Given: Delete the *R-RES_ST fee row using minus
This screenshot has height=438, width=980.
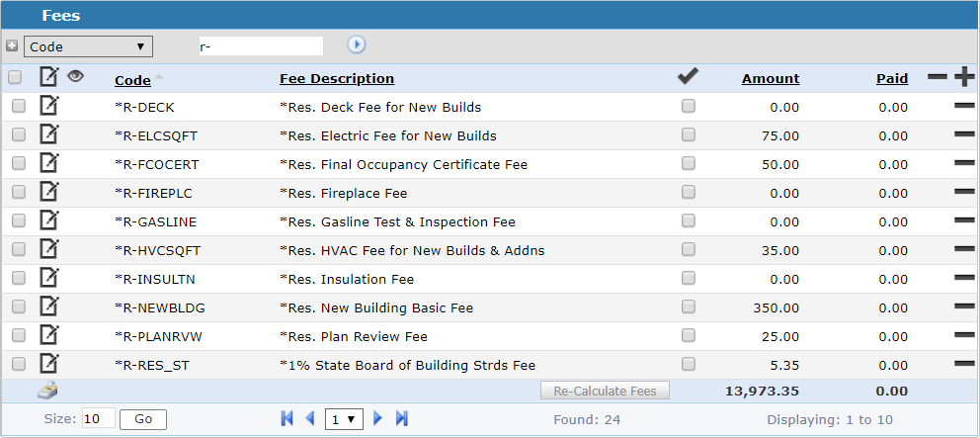Looking at the screenshot, I should [964, 365].
